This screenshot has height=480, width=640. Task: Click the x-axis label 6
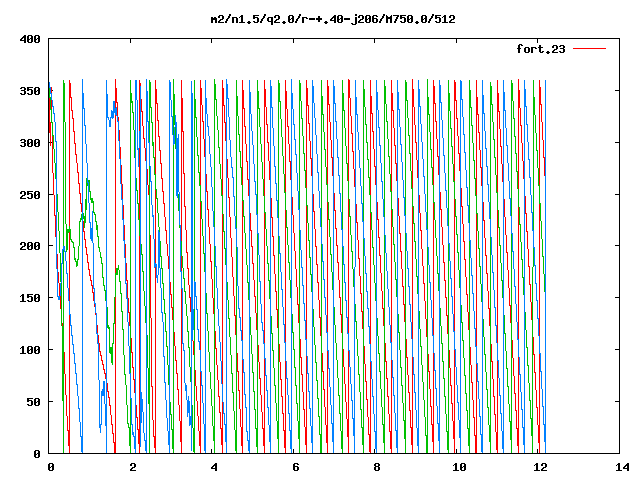296,467
